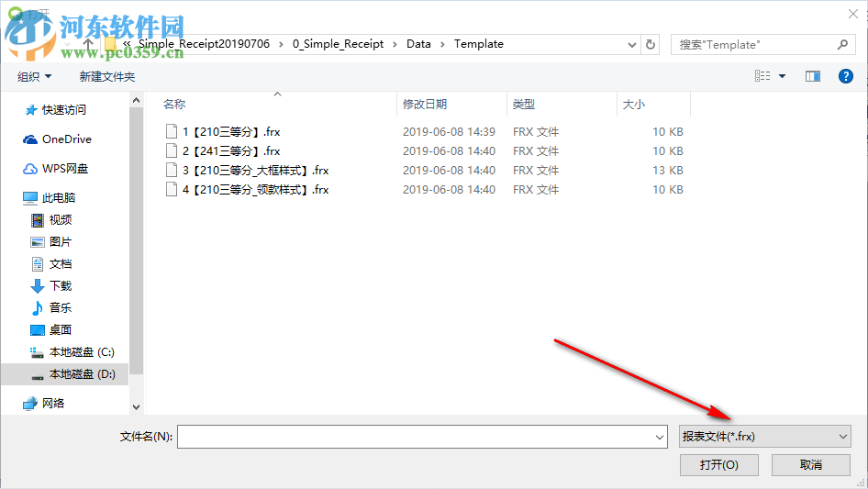This screenshot has height=489, width=868.
Task: Click the 取消 button
Action: (x=811, y=464)
